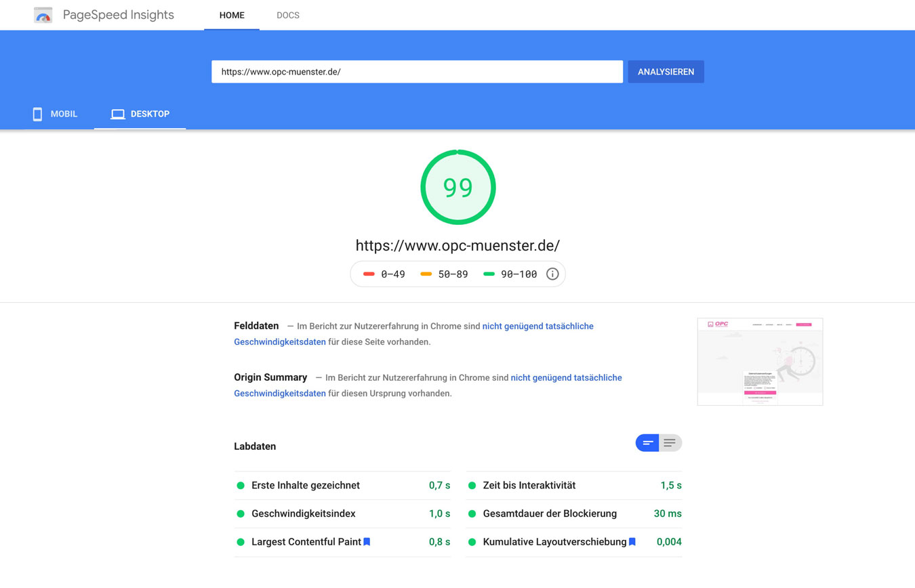This screenshot has width=915, height=588.
Task: Click the green dot beside Gesamtdauer der Blockierung
Action: [472, 514]
